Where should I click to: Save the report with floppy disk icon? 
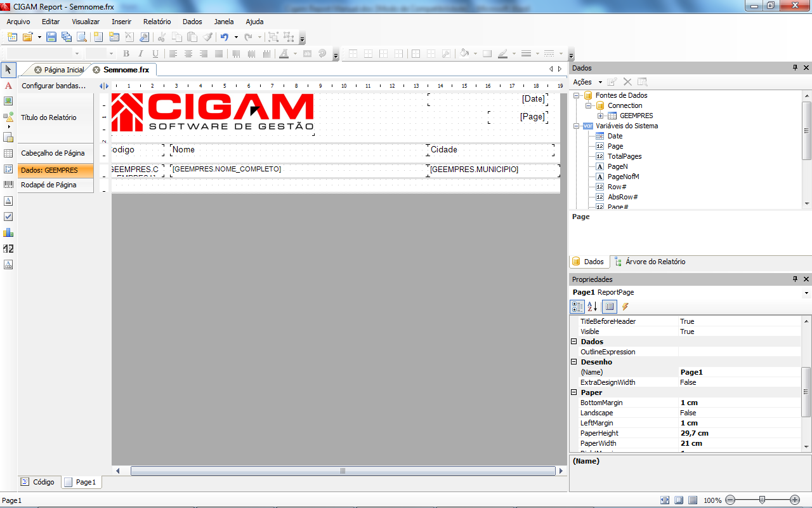[51, 37]
